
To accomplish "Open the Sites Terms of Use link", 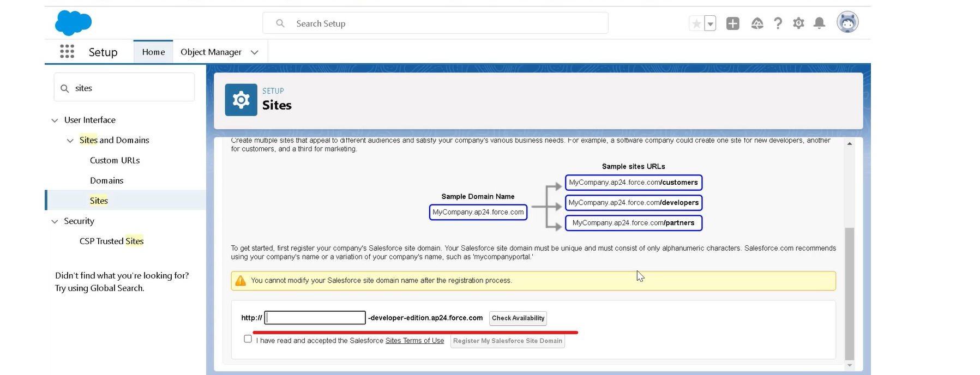I will (414, 341).
